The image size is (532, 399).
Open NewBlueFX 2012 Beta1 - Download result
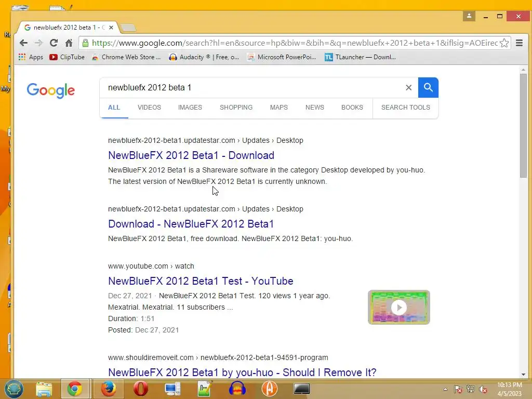191,155
